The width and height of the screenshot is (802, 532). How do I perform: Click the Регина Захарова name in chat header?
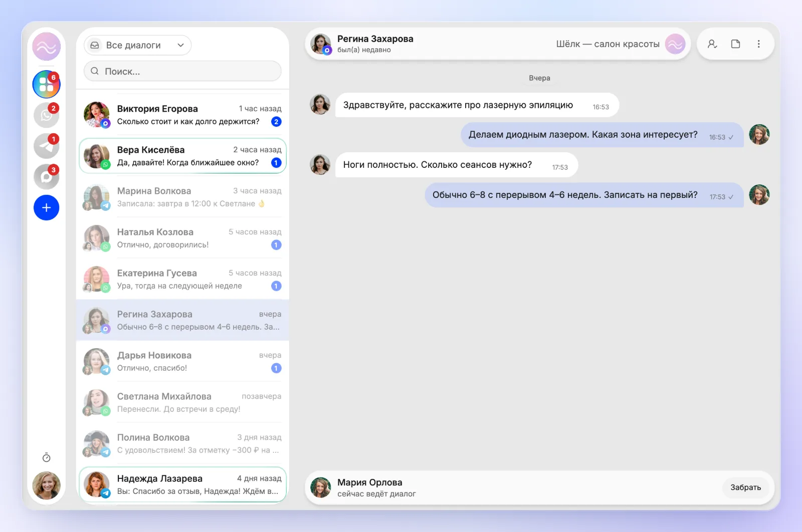click(375, 39)
